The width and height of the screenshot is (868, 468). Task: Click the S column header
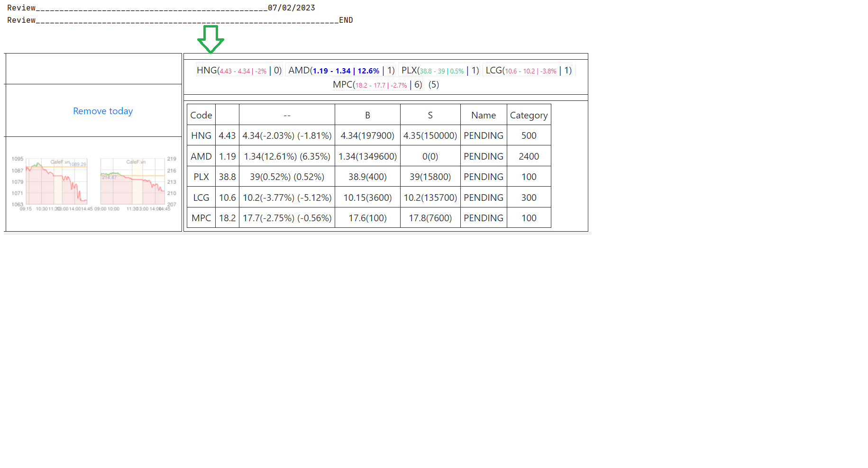point(430,115)
